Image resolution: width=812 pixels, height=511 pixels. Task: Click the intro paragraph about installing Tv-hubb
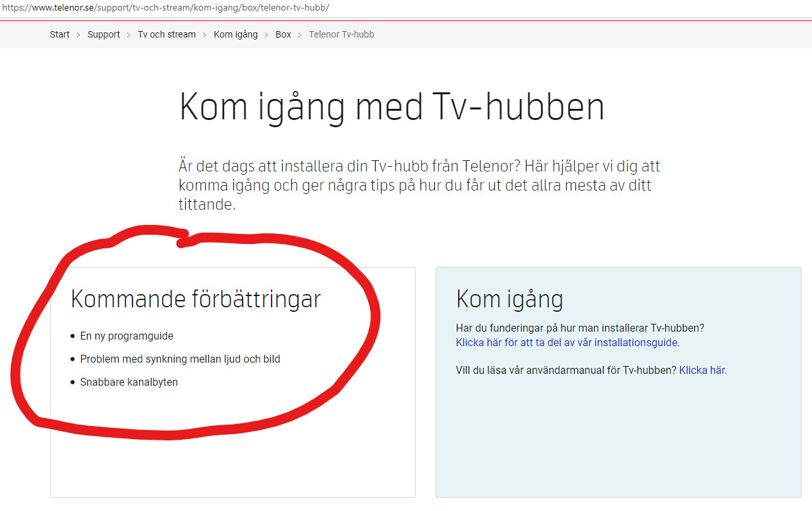419,185
